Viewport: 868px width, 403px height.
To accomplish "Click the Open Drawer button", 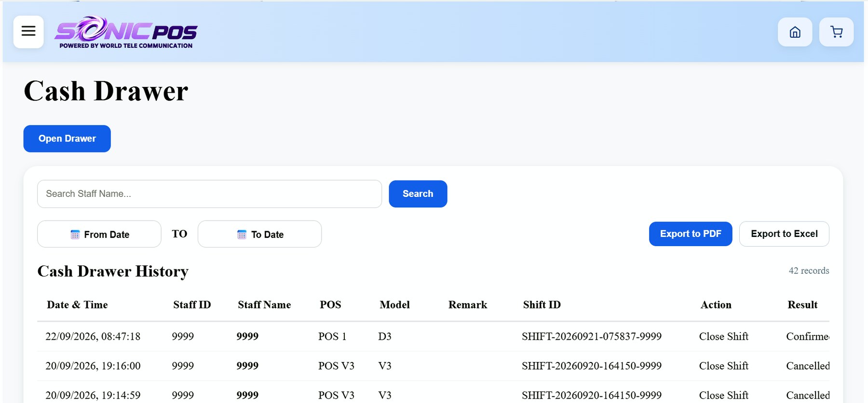I will pyautogui.click(x=67, y=139).
